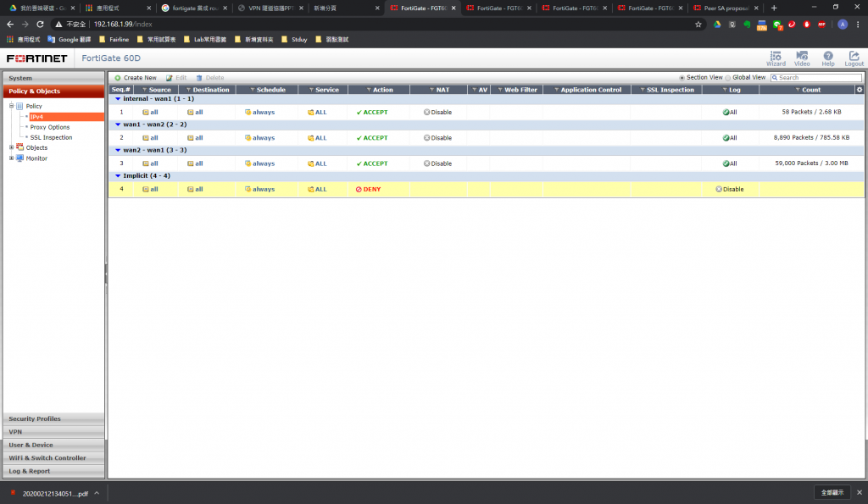Image resolution: width=868 pixels, height=504 pixels.
Task: Open Chrome profile avatar icon
Action: click(843, 25)
